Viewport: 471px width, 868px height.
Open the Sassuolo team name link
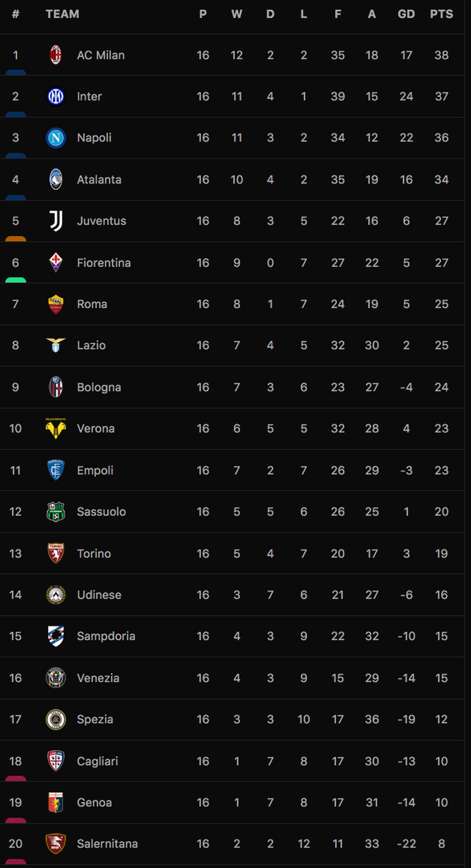tap(102, 512)
